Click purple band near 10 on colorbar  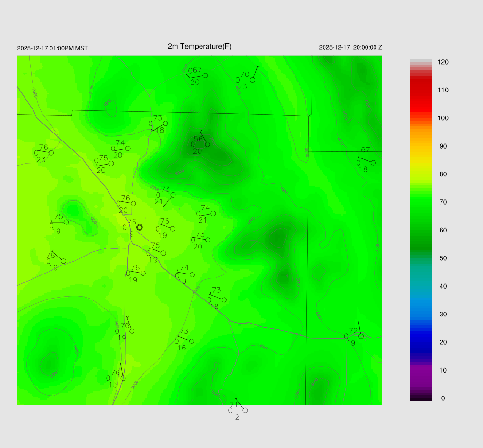pos(421,370)
